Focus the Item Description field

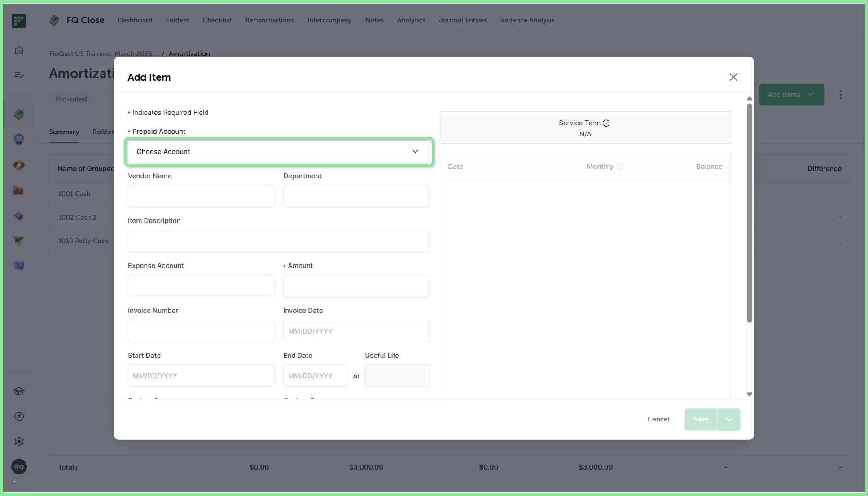(279, 241)
